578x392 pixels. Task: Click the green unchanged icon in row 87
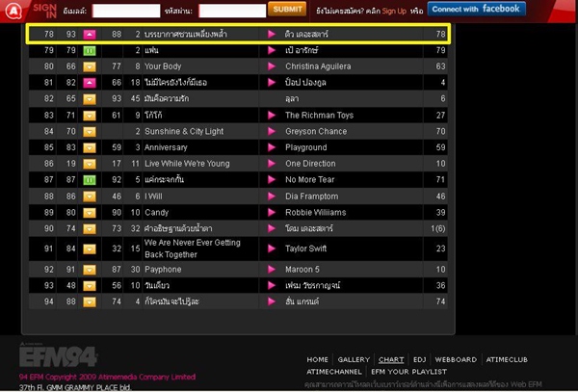pos(90,180)
